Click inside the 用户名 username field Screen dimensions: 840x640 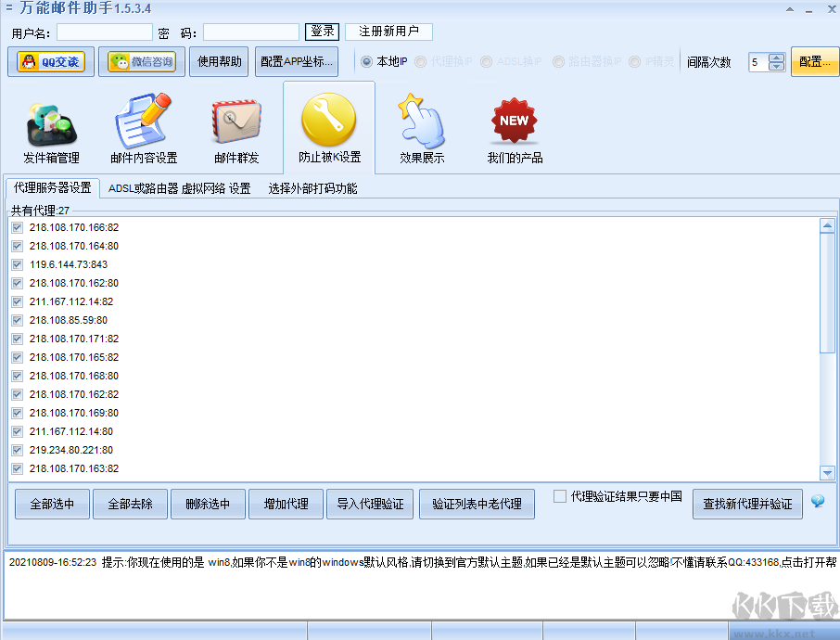pos(104,31)
